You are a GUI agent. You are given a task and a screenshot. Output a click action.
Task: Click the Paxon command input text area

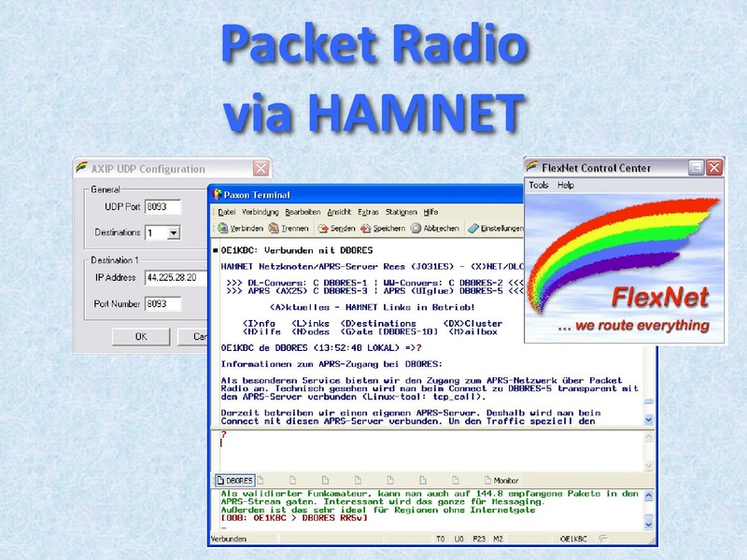(x=430, y=451)
